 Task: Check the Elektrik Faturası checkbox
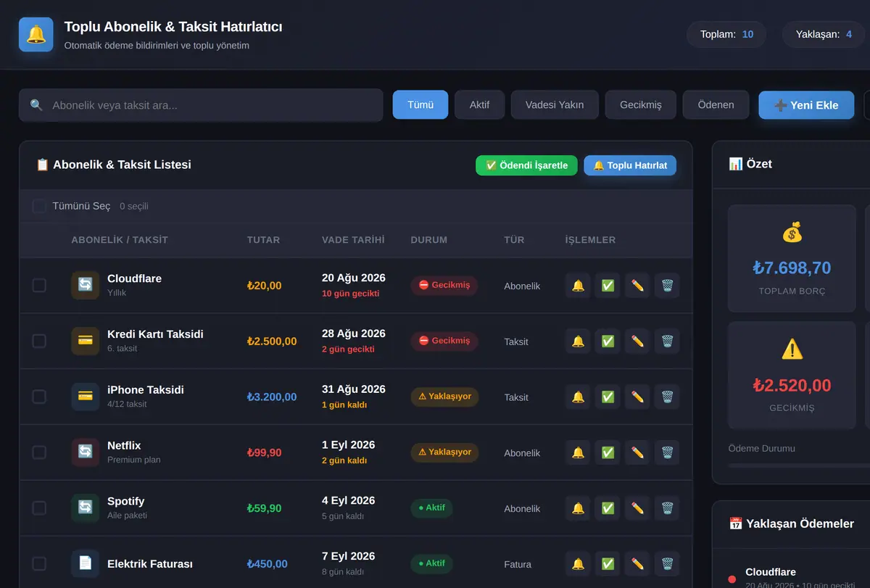point(39,563)
